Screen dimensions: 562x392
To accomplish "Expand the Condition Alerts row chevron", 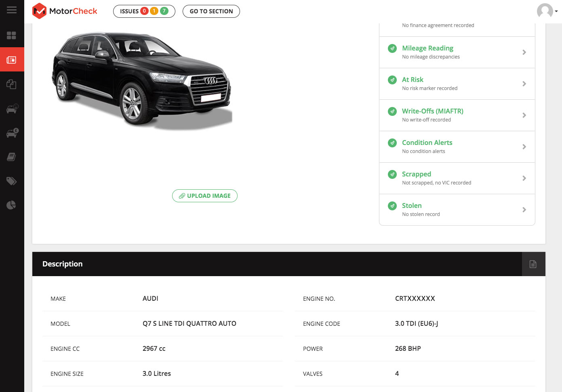I will click(524, 147).
